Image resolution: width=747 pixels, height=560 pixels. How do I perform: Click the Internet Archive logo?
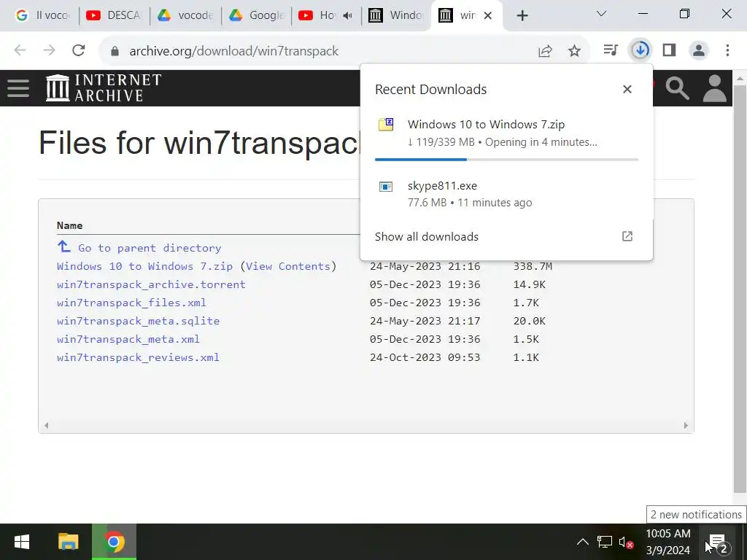pos(104,87)
